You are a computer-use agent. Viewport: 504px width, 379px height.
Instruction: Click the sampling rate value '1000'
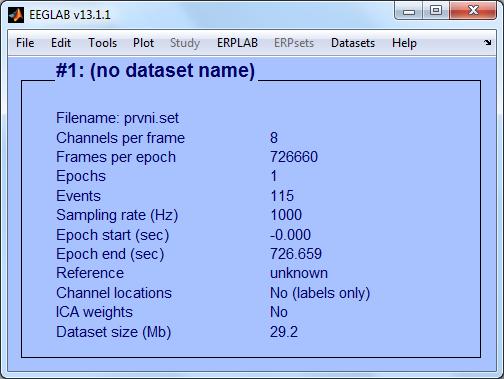(286, 215)
